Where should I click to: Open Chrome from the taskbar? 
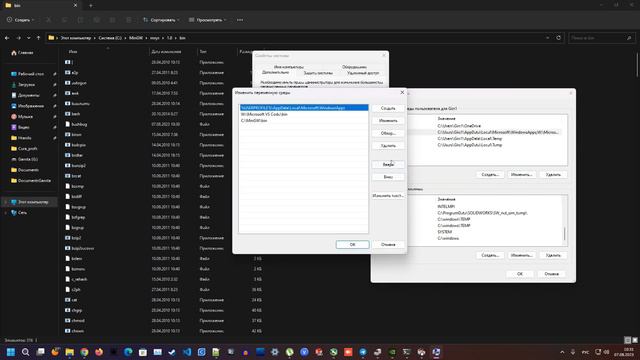point(84,352)
